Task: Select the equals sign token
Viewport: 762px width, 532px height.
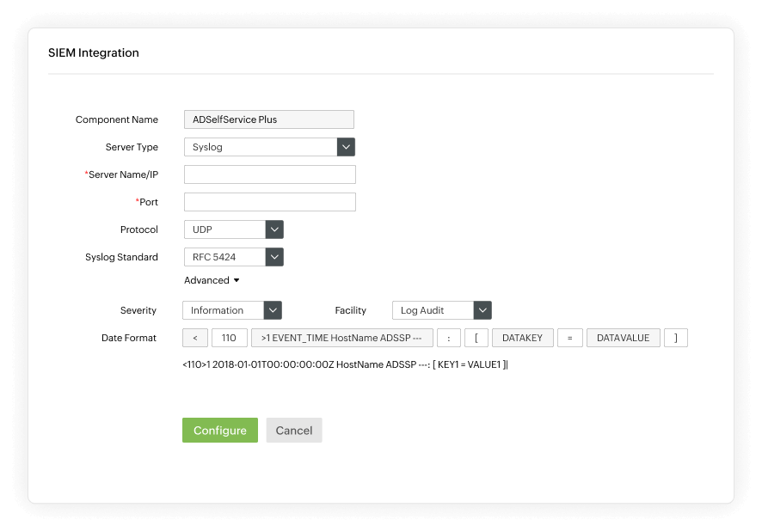Action: pos(569,337)
